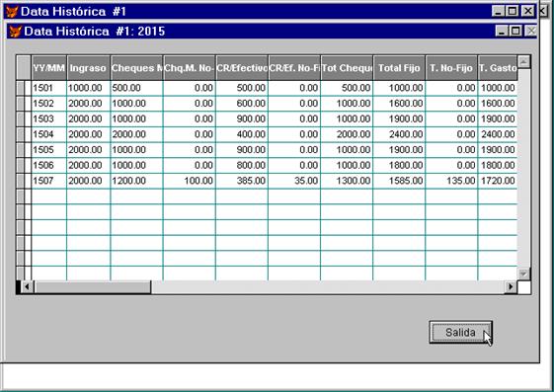Close the outer Data Histórica #1 window
This screenshot has width=554, height=392.
(528, 11)
